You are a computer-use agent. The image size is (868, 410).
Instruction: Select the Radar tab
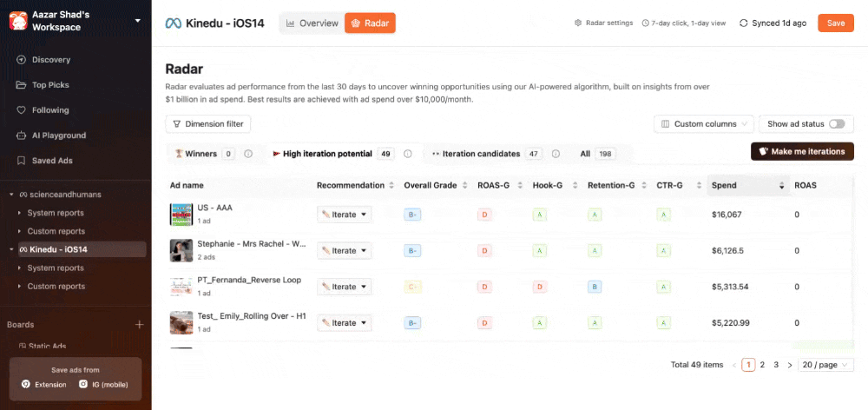pos(370,23)
